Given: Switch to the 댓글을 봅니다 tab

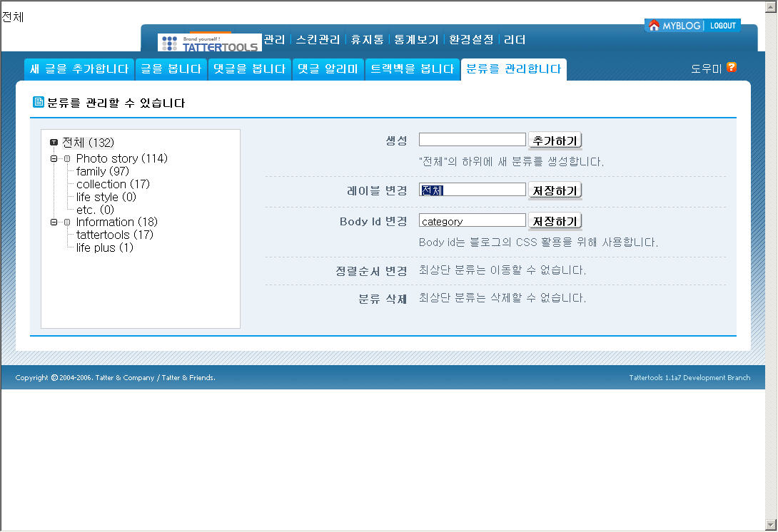Looking at the screenshot, I should pos(249,69).
